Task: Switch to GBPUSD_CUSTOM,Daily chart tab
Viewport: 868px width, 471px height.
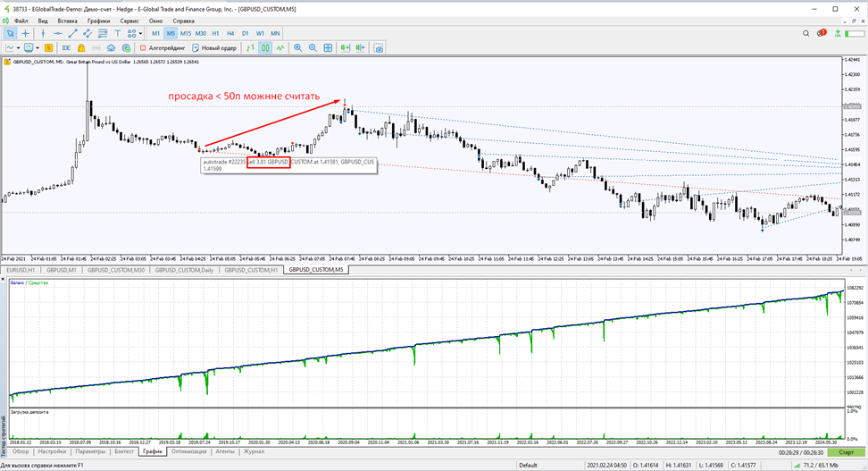Action: click(184, 270)
